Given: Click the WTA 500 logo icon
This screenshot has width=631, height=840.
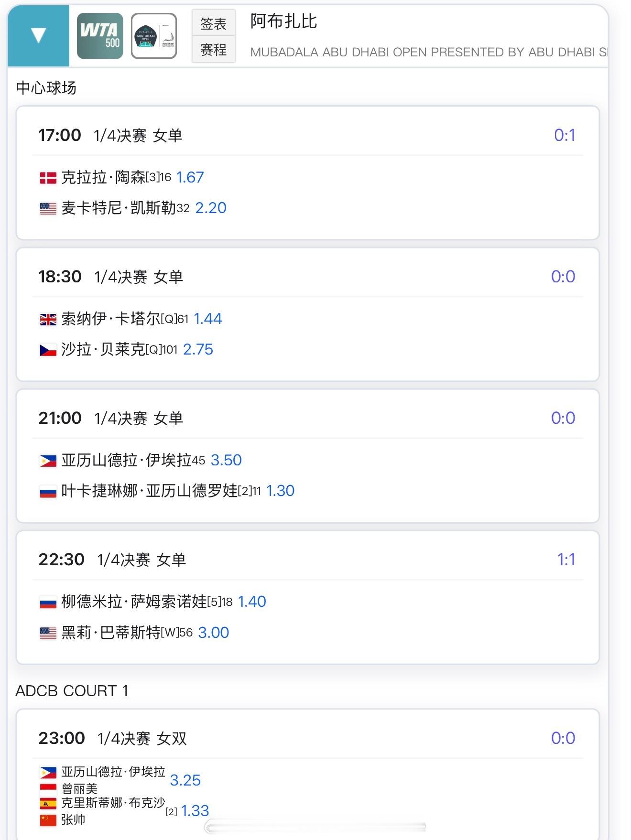Looking at the screenshot, I should (x=100, y=36).
